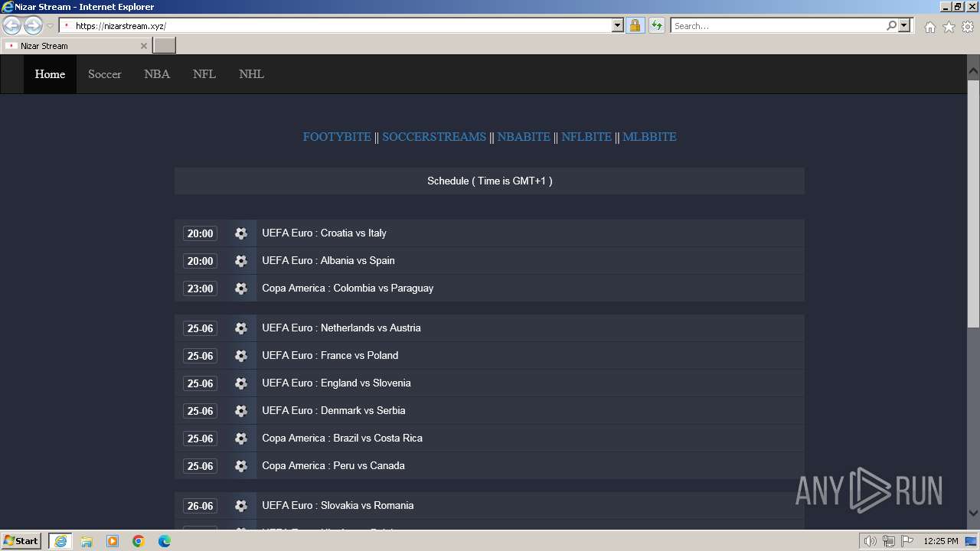Image resolution: width=980 pixels, height=551 pixels.
Task: Open the NBA navigation item
Action: pos(157,74)
